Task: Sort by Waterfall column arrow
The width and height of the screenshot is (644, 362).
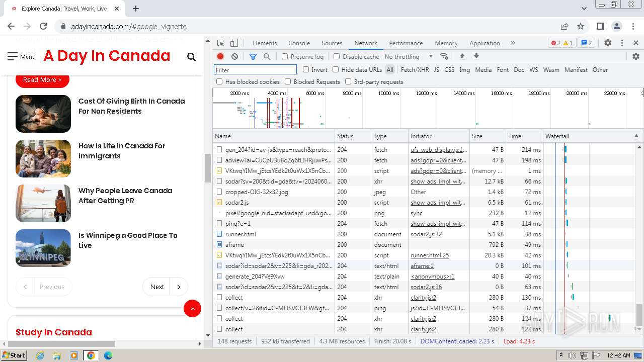Action: pyautogui.click(x=636, y=136)
